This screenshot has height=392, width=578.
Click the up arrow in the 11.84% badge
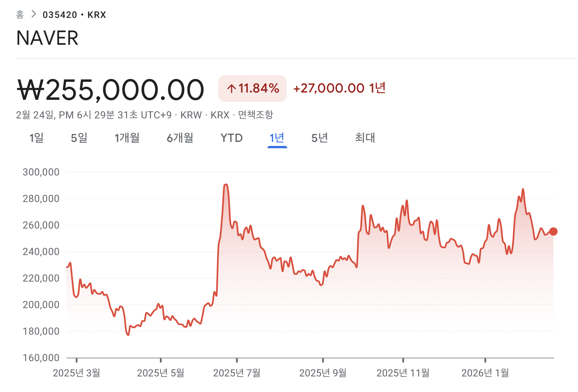click(x=231, y=89)
